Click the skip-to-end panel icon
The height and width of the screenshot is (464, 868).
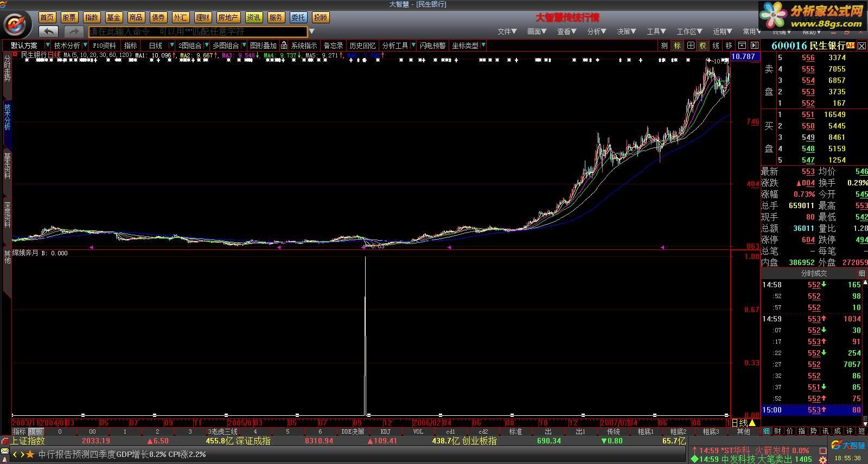(x=754, y=46)
